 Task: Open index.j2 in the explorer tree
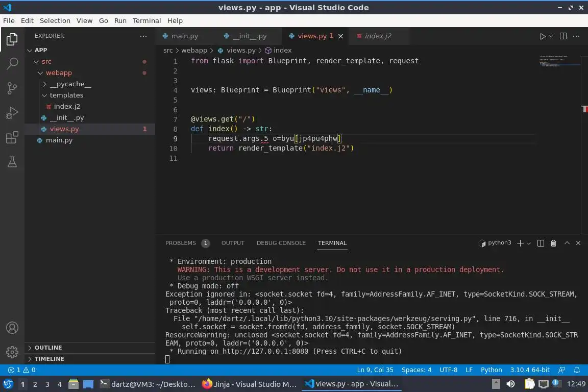click(x=90, y=107)
